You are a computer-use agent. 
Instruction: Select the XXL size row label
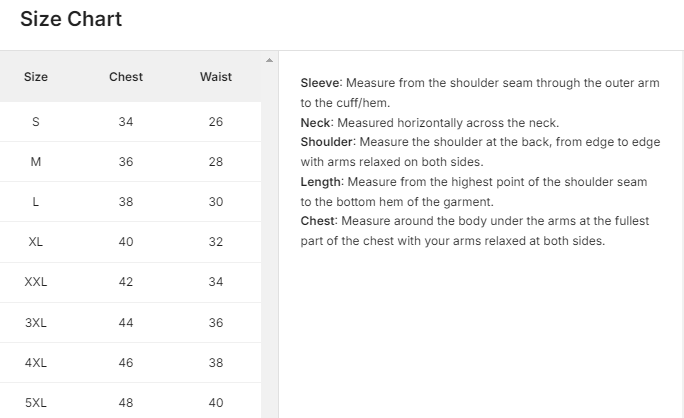coord(36,282)
